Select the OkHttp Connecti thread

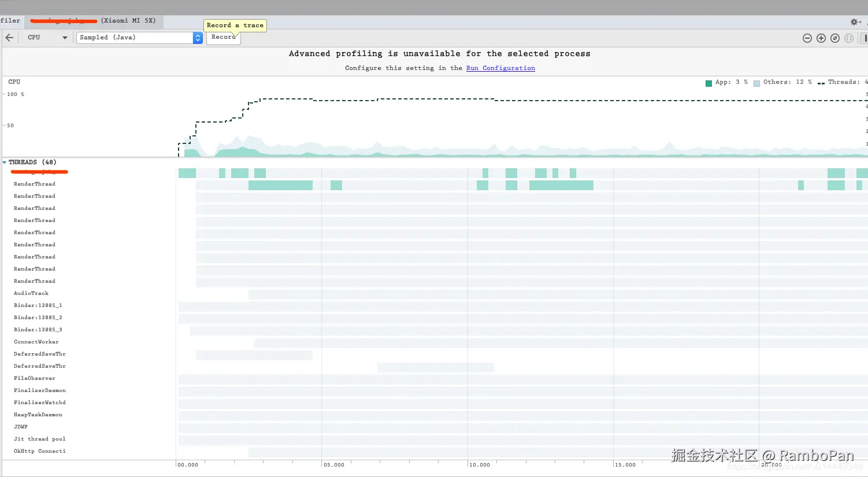point(40,451)
